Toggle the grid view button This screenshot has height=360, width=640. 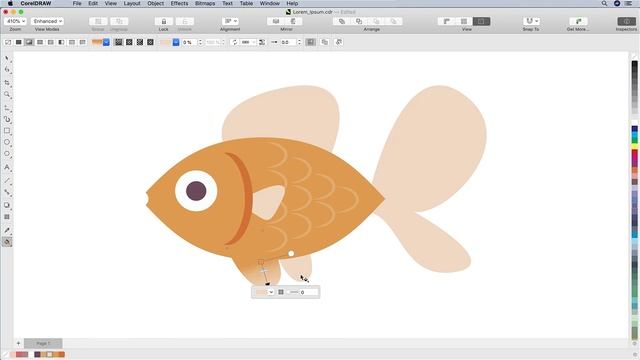pos(464,21)
